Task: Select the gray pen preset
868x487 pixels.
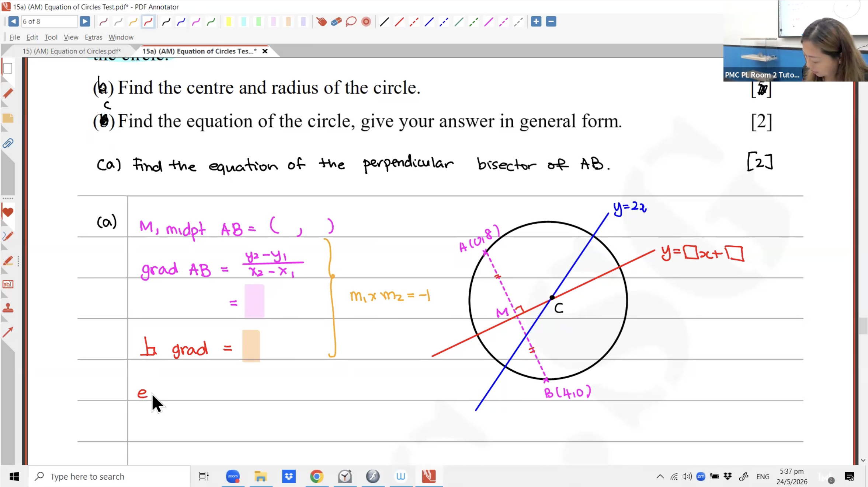Action: coord(118,22)
